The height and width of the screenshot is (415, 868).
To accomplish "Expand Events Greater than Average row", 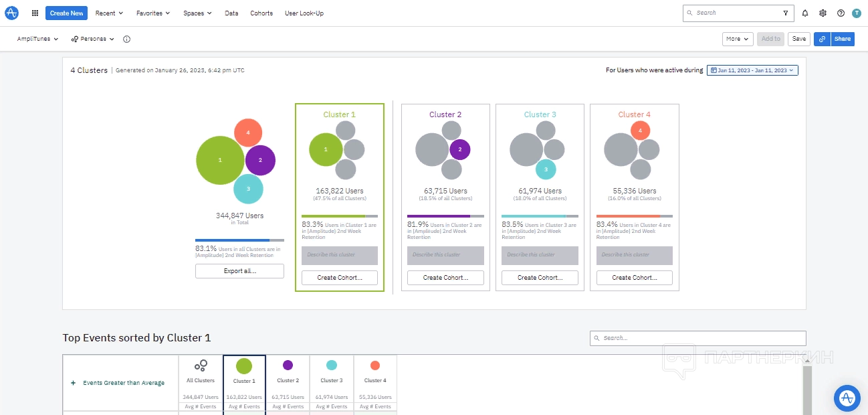I will click(x=73, y=383).
